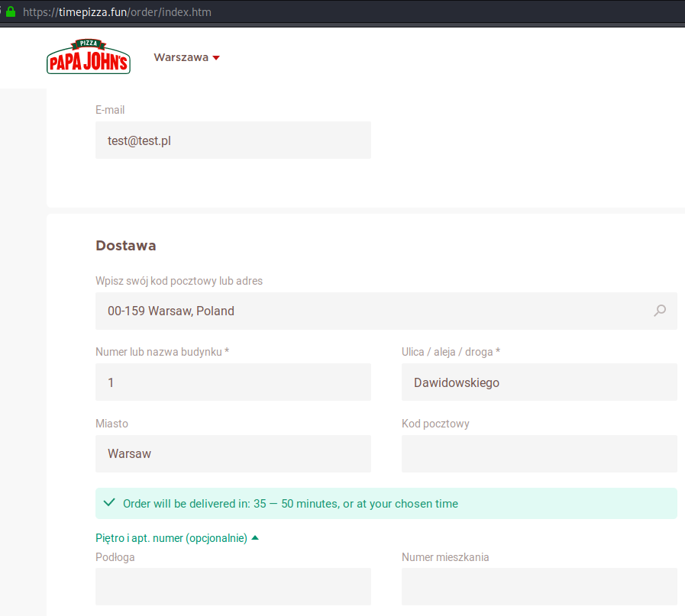Screen dimensions: 685x616
Task: Select the 'Numer mieszkania' input field
Action: coord(539,586)
